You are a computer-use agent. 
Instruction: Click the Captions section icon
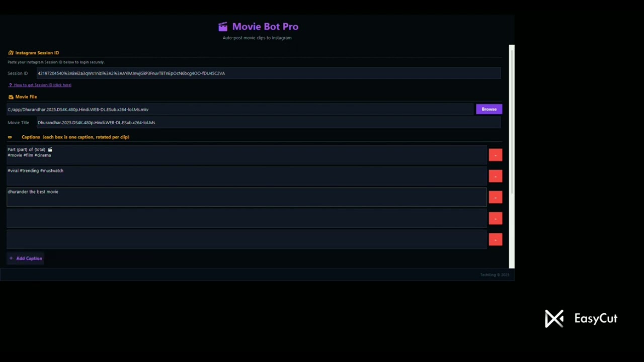(10, 137)
